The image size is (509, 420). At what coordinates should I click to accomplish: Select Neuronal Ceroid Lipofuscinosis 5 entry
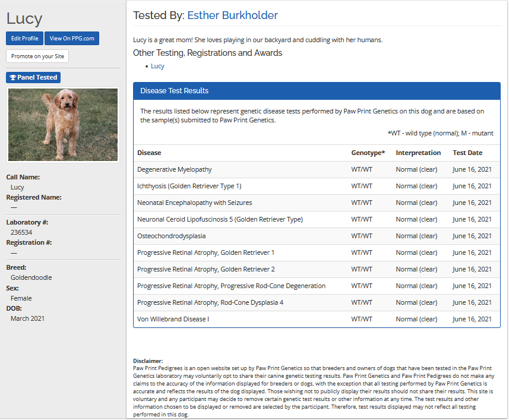coord(220,219)
